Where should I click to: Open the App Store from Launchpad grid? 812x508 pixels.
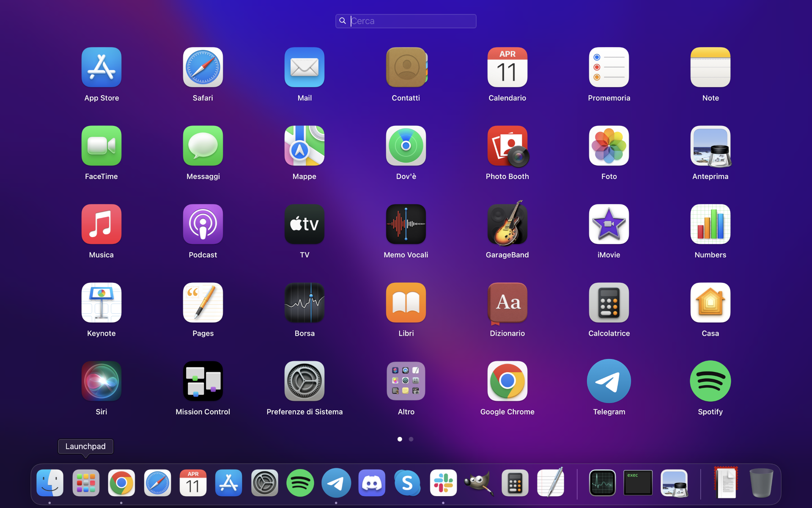[x=101, y=67]
